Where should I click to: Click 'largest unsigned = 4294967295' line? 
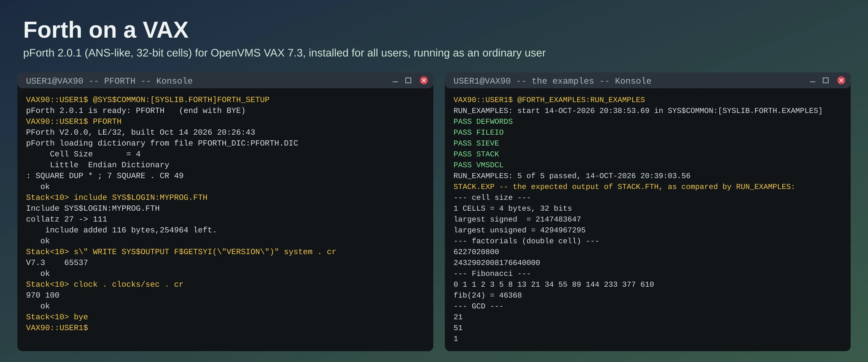[x=519, y=230]
